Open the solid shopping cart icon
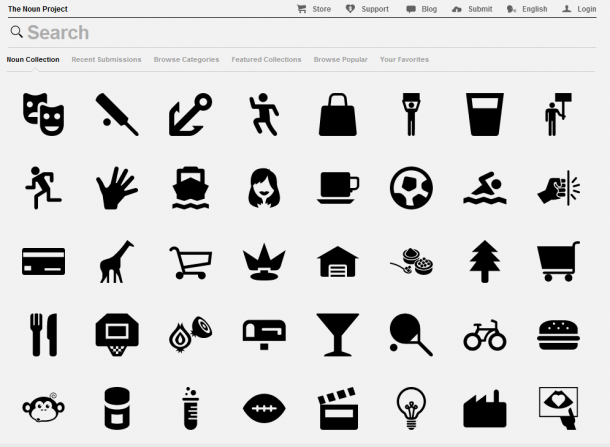The image size is (610, 447). [x=558, y=261]
